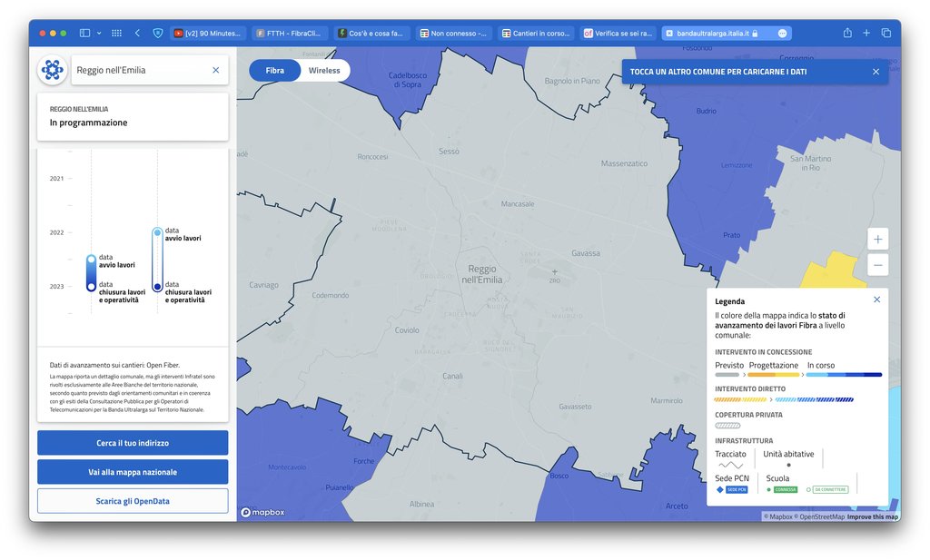Screen dimensions: 930x560
Task: Click 'Cerca il tuo indirizzo' button
Action: (x=133, y=443)
